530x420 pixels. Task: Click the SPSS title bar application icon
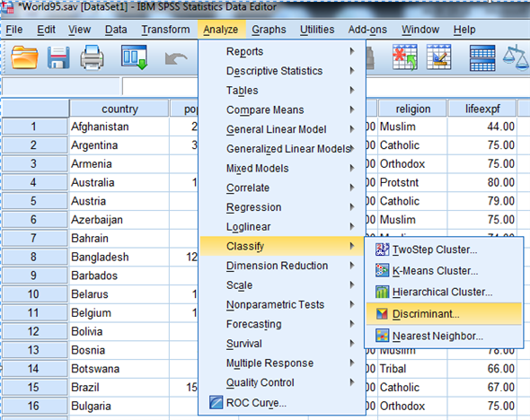pyautogui.click(x=7, y=7)
